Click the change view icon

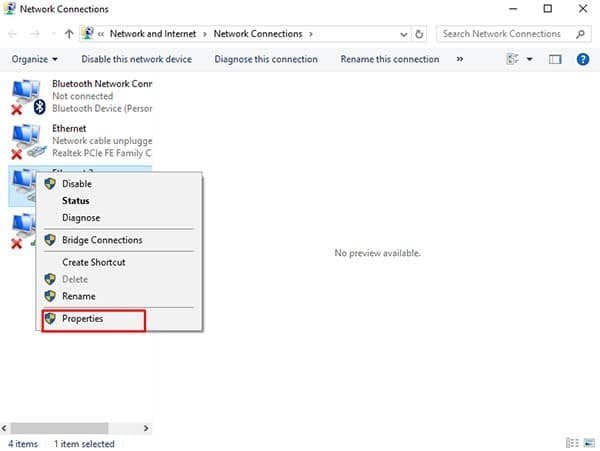coord(513,59)
